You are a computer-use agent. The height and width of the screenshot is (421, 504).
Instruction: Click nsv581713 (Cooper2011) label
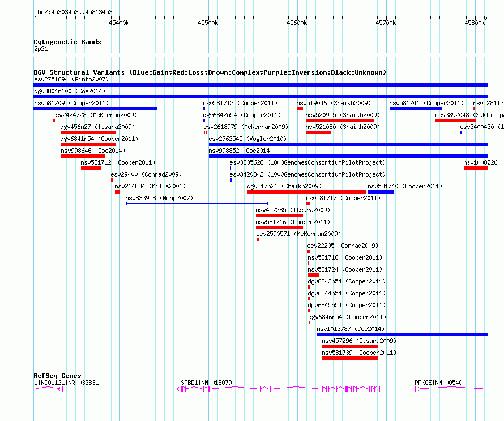tap(240, 103)
